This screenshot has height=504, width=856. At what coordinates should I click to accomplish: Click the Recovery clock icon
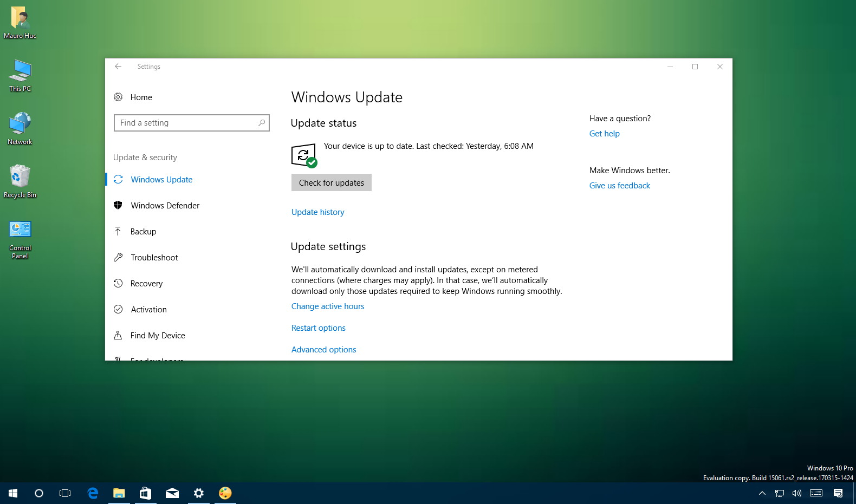(x=118, y=283)
